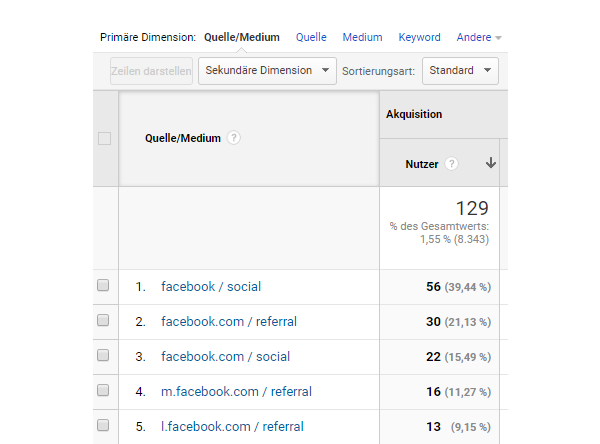
Task: Click the '1,55 % (8.343)' total percentage text
Action: 455,239
